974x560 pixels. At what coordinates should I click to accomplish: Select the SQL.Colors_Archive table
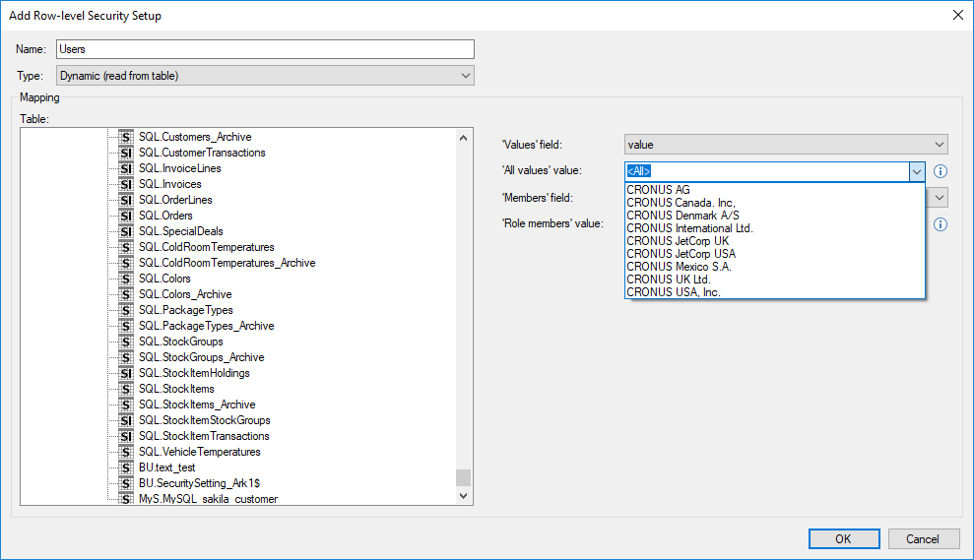click(x=185, y=294)
